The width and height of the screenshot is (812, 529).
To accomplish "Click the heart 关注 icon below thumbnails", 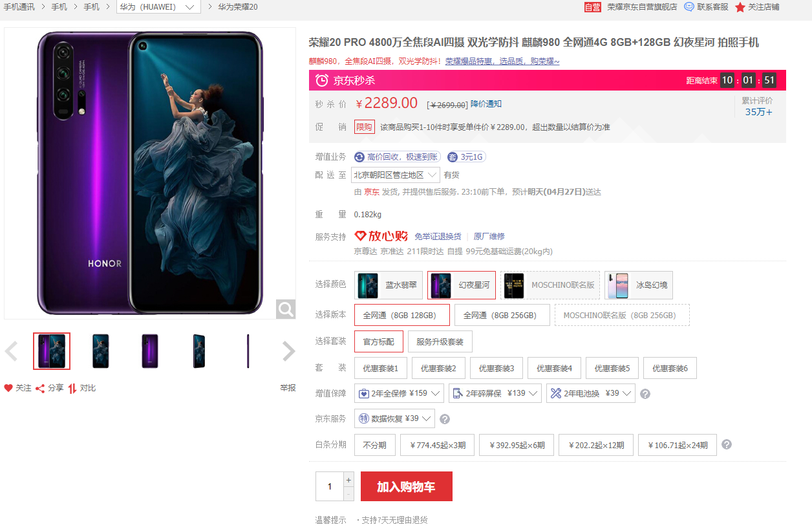I will pyautogui.click(x=8, y=388).
